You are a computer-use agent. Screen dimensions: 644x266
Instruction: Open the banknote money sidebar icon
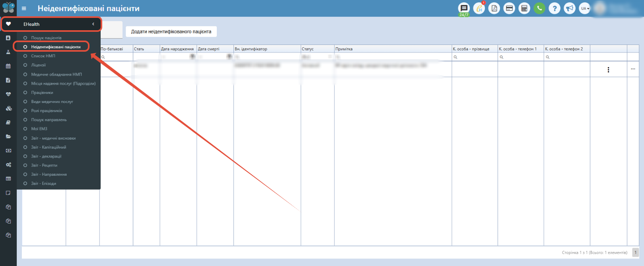[8, 151]
